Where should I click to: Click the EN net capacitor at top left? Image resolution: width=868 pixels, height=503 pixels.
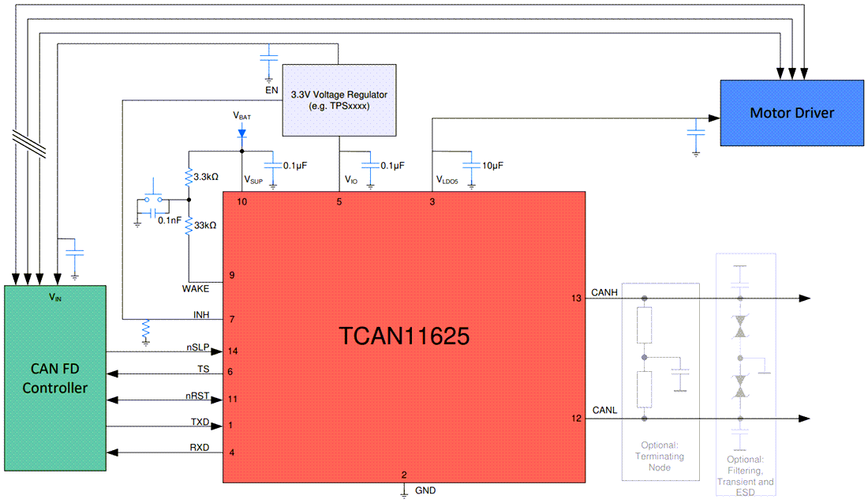268,57
